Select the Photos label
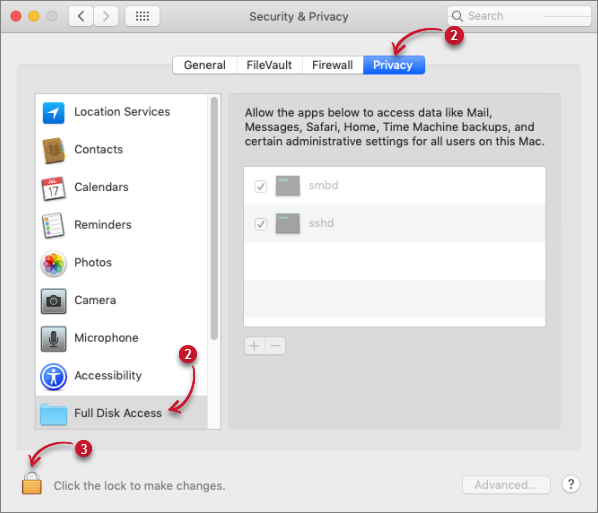Image resolution: width=598 pixels, height=513 pixels. coord(93,263)
